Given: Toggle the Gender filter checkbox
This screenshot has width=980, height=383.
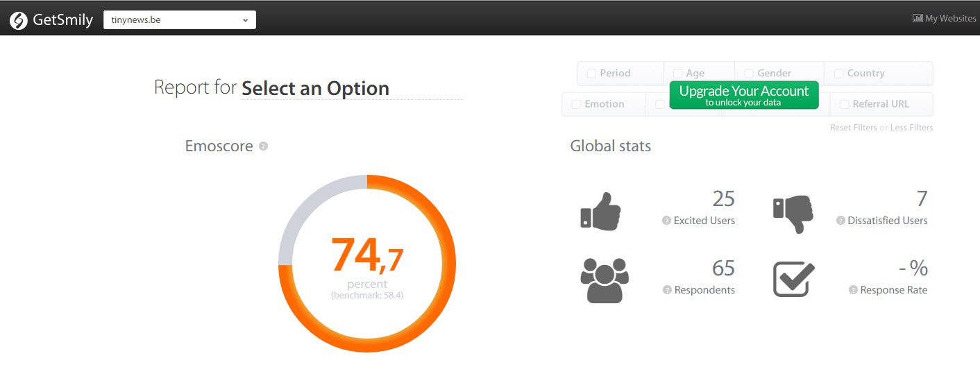Looking at the screenshot, I should tap(749, 73).
